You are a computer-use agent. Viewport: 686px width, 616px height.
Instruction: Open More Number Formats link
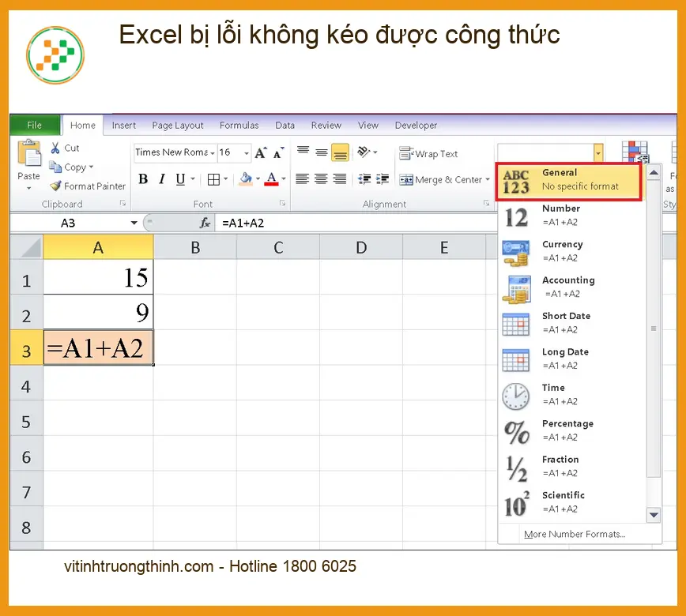coord(575,534)
